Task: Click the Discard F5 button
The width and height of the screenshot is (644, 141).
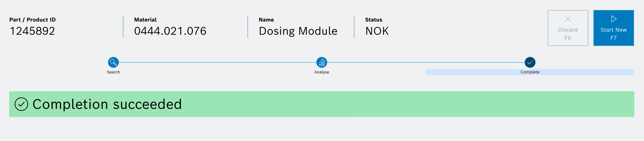Action: (568, 28)
